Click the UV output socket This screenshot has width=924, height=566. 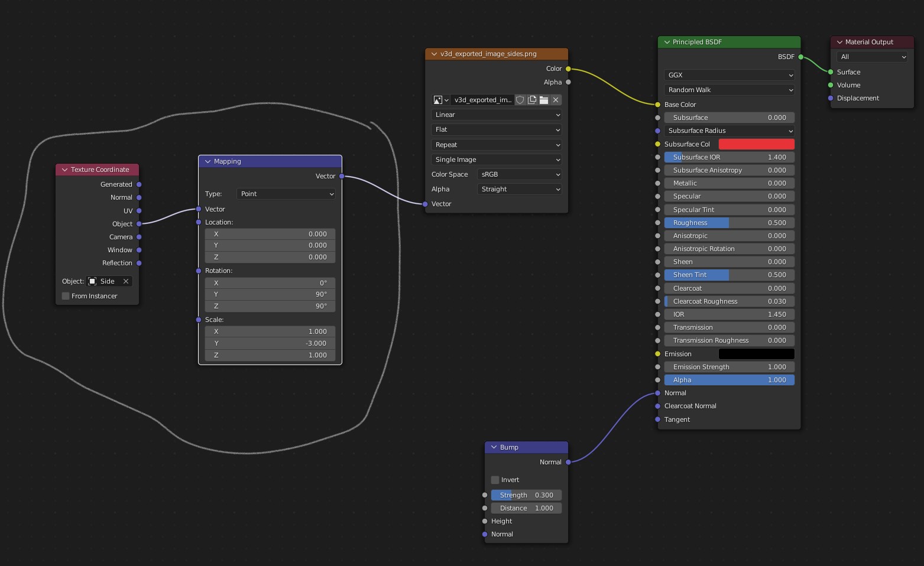click(x=139, y=211)
